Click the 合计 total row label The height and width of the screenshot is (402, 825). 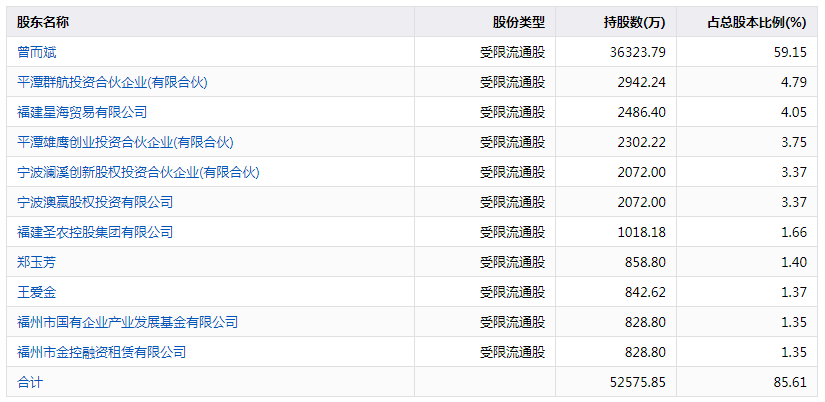click(x=30, y=382)
